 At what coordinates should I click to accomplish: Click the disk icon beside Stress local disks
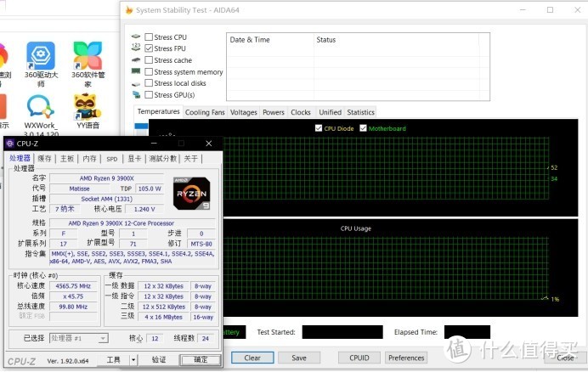[136, 83]
